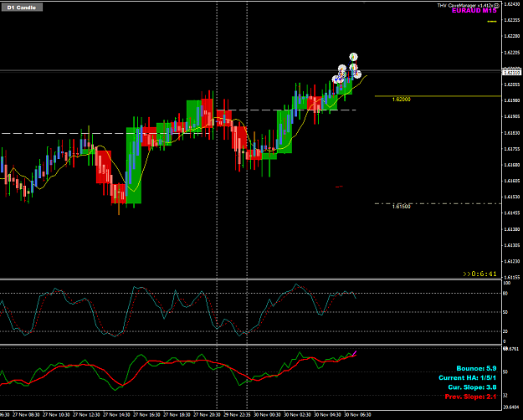Click the 1.62355 price axis label

[x=512, y=20]
